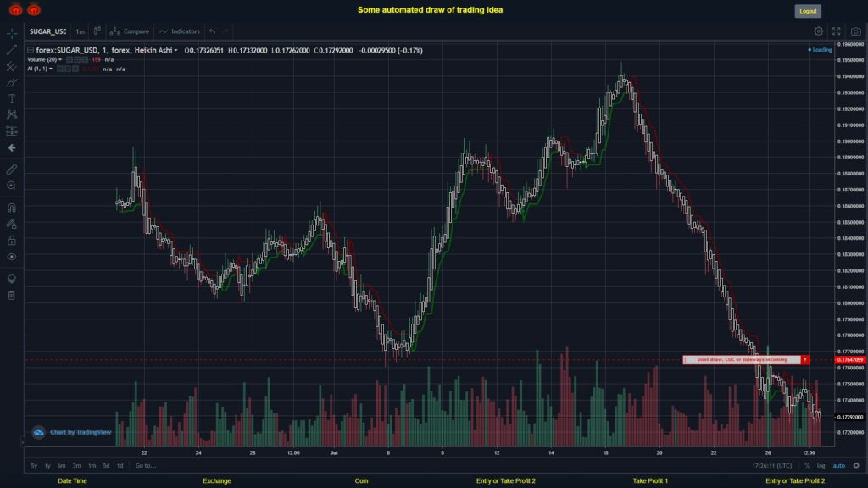
Task: Click the redo arrow in top toolbar
Action: pos(225,31)
